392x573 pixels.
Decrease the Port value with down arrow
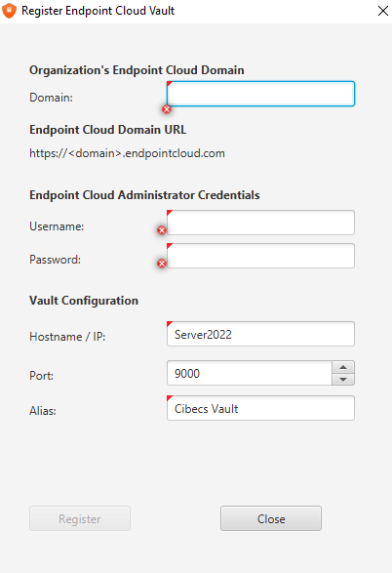[x=343, y=380]
